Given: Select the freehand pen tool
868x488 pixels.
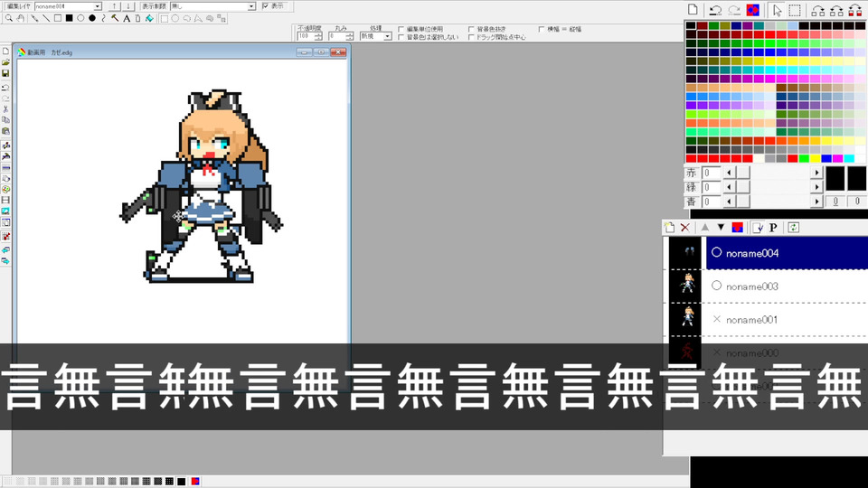Looking at the screenshot, I should click(35, 18).
